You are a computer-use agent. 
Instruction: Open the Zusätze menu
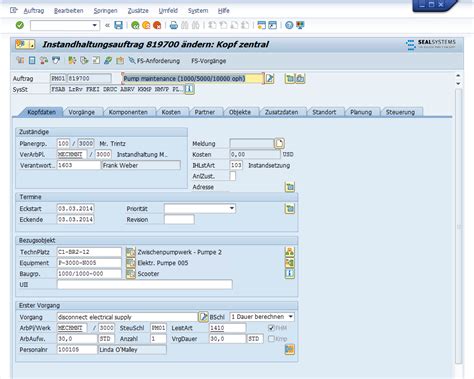(x=138, y=11)
